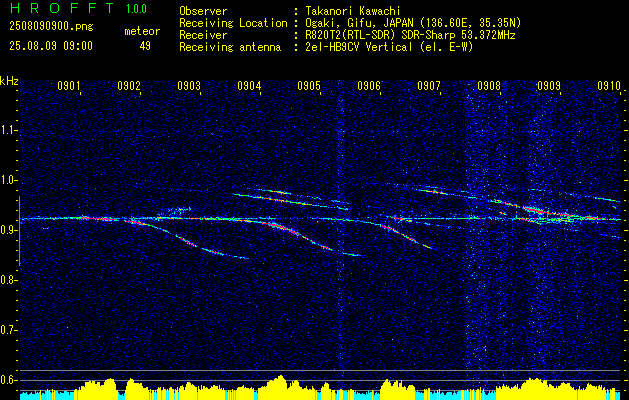Click the 0908 time marker
The height and width of the screenshot is (400, 629).
(489, 86)
